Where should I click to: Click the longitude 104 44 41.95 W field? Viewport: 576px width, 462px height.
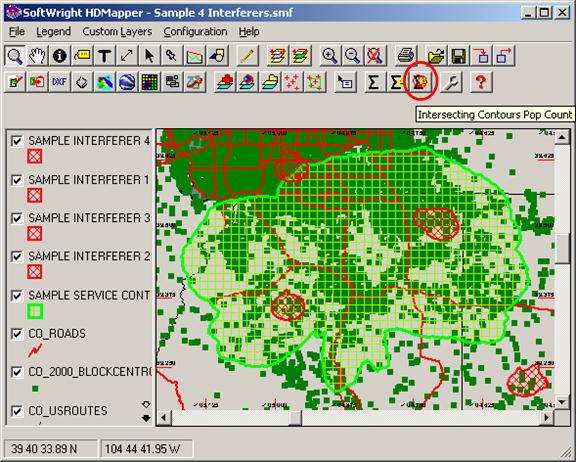[x=147, y=449]
